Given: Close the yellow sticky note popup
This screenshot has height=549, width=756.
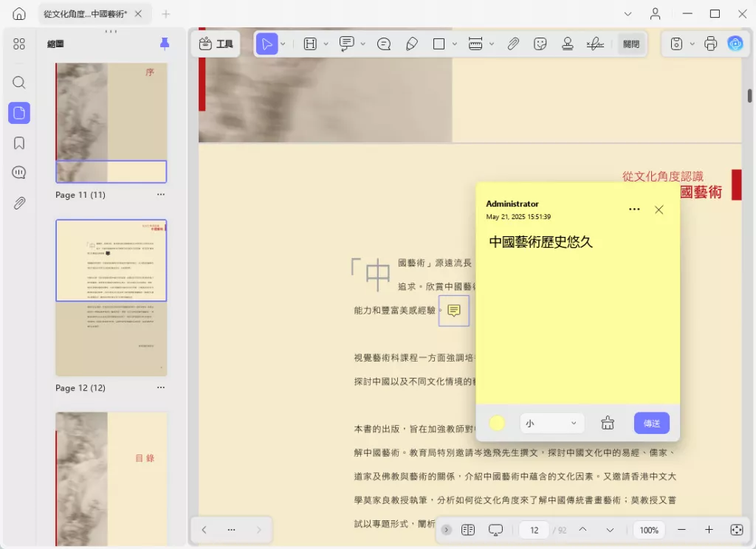Looking at the screenshot, I should 659,210.
